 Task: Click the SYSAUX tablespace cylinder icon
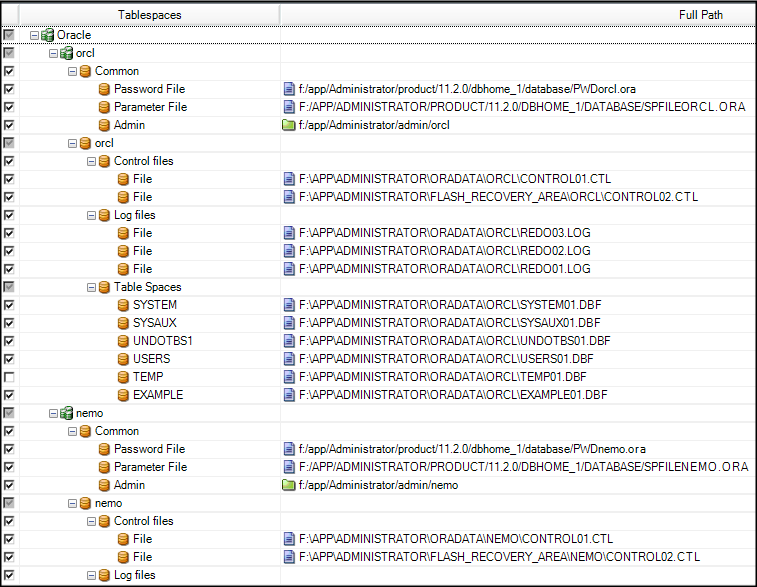(x=123, y=323)
